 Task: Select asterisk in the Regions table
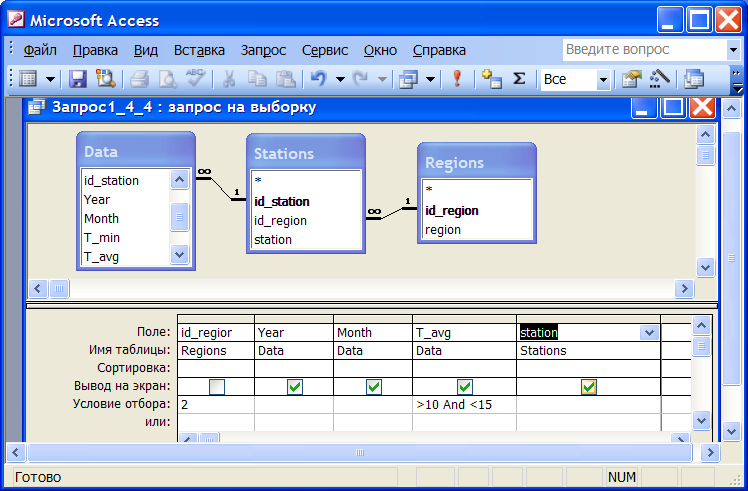pos(429,189)
